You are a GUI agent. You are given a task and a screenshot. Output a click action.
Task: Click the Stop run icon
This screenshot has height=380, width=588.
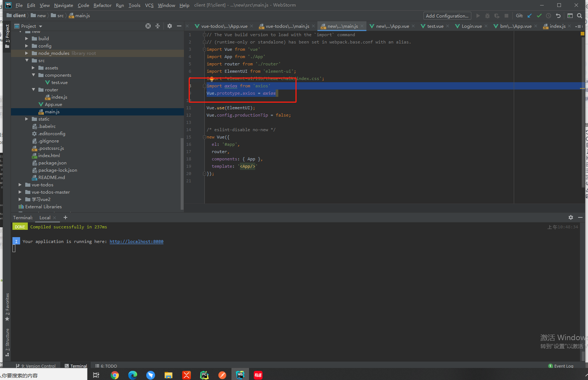point(506,16)
